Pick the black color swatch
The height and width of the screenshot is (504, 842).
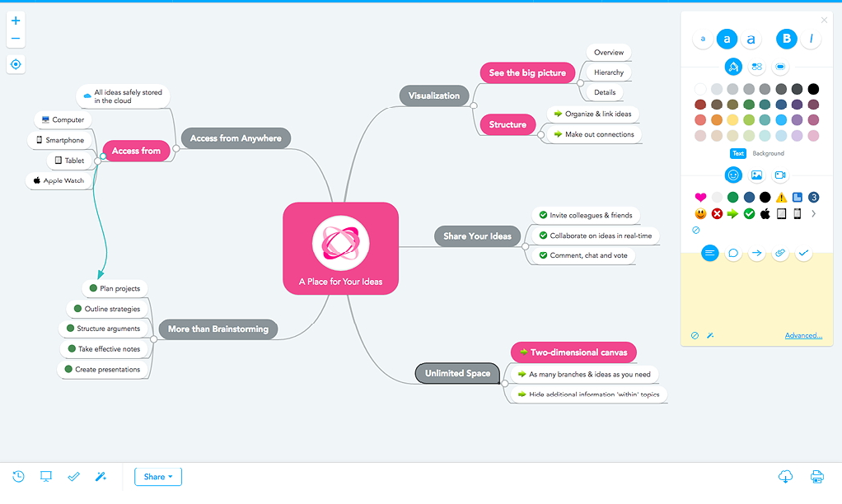click(x=813, y=89)
